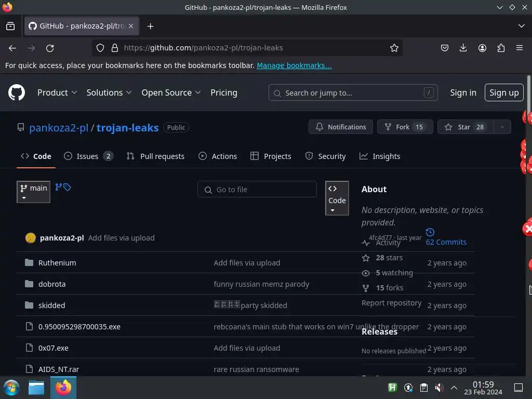Open the Star lists dropdown arrow
The height and width of the screenshot is (399, 532).
(502, 127)
